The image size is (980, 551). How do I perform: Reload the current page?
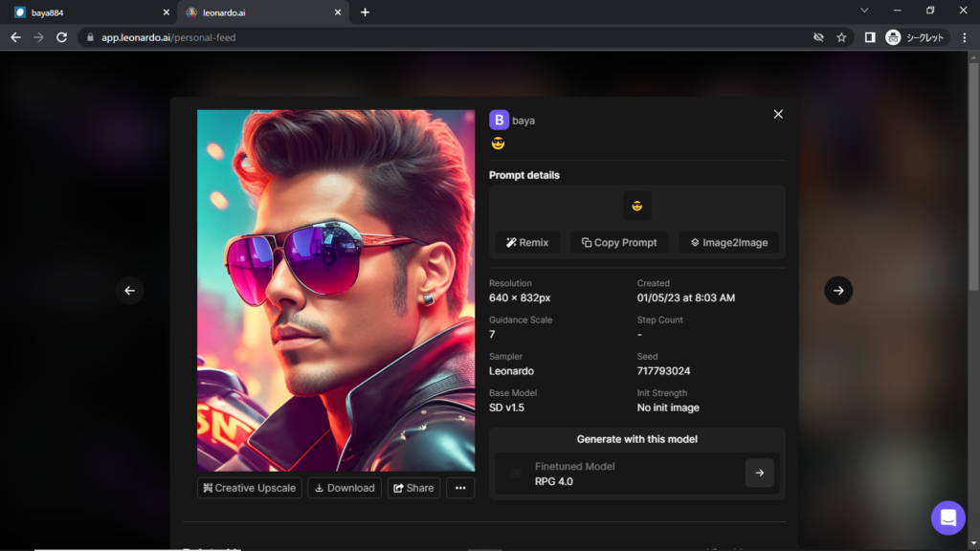click(62, 37)
